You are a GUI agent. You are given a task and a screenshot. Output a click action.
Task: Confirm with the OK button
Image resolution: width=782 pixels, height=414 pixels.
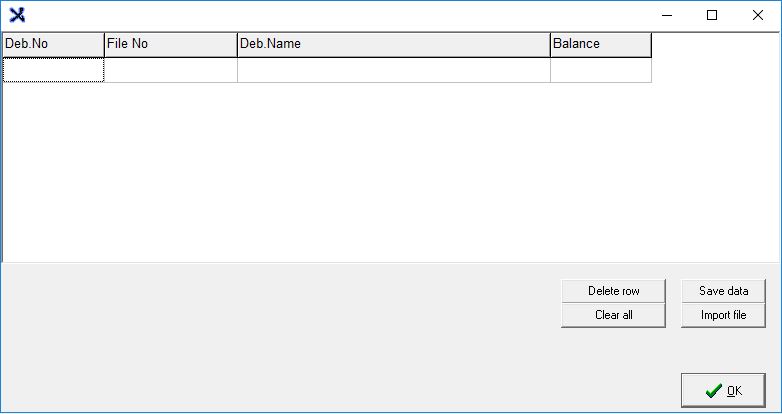pos(723,391)
